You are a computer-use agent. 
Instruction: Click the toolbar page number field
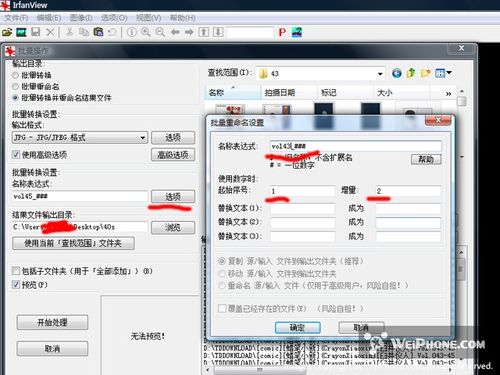250,32
